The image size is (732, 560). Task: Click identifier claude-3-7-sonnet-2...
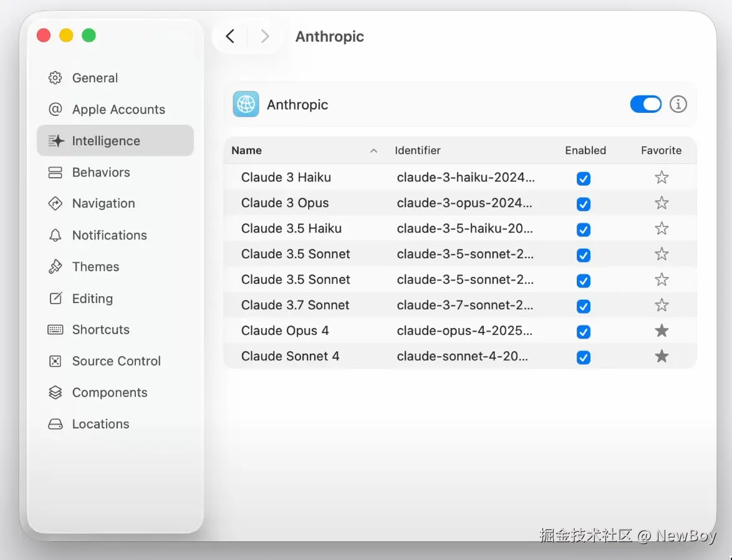(x=465, y=305)
